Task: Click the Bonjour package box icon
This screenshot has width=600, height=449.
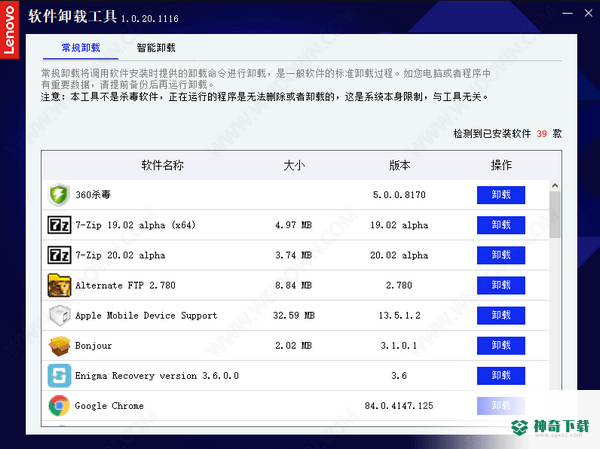Action: (59, 346)
